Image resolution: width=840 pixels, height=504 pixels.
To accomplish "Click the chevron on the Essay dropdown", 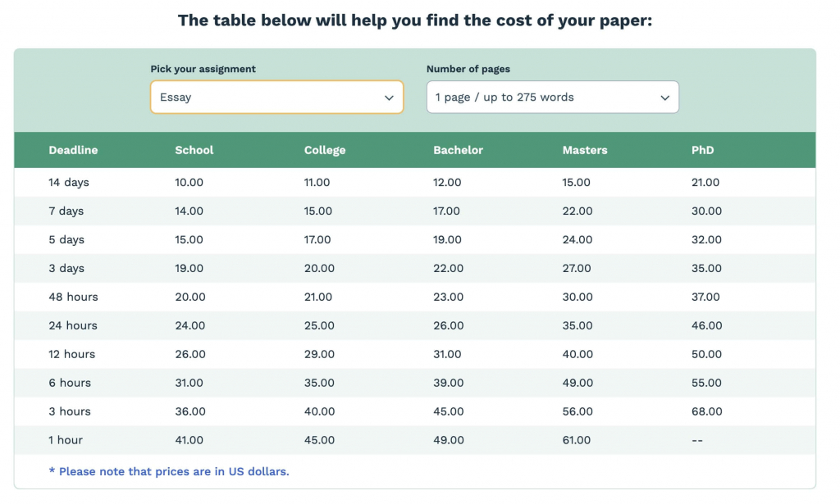I will pyautogui.click(x=389, y=97).
